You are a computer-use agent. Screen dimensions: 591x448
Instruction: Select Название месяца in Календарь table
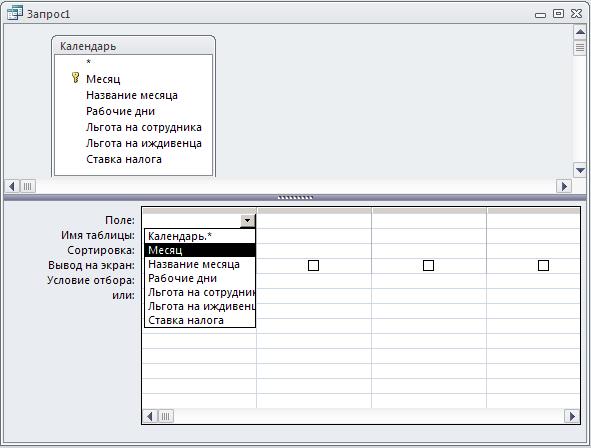[132, 95]
